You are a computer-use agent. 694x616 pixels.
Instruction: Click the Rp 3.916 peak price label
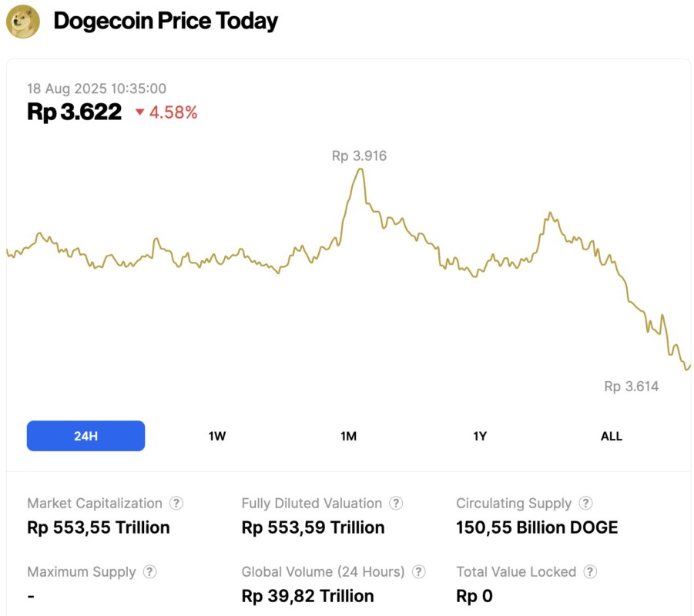click(x=358, y=156)
